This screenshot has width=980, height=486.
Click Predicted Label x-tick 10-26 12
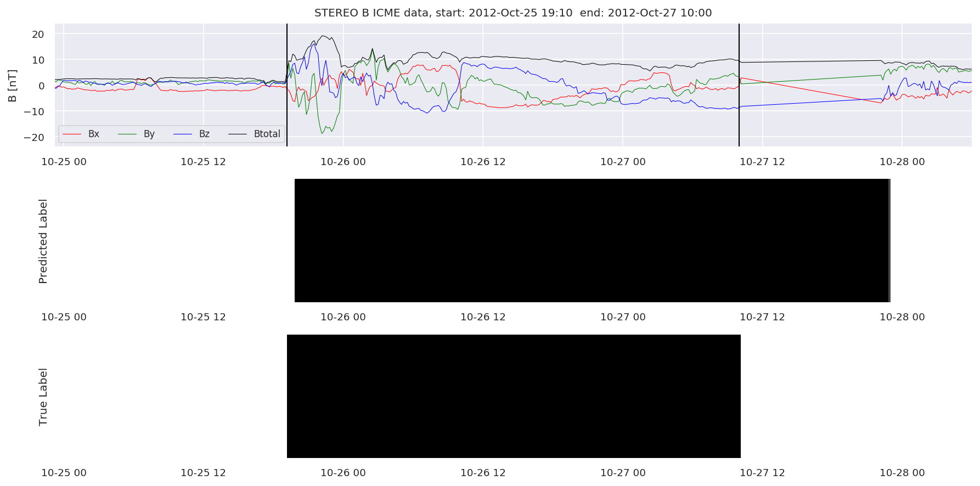pyautogui.click(x=483, y=317)
